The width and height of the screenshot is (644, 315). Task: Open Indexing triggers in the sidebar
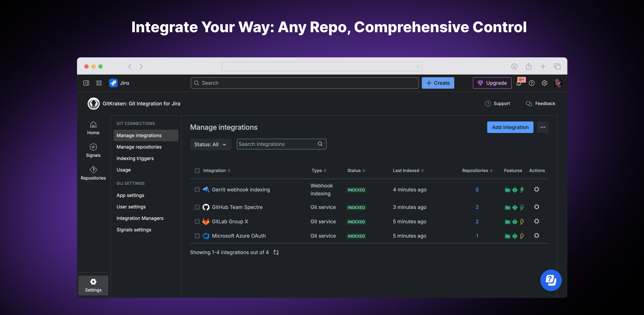click(x=135, y=158)
